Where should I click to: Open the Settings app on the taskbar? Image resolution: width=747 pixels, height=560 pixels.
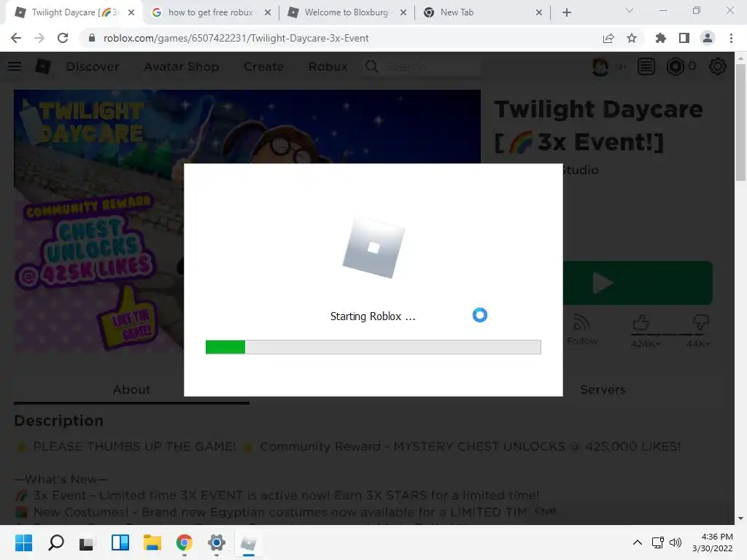click(216, 542)
